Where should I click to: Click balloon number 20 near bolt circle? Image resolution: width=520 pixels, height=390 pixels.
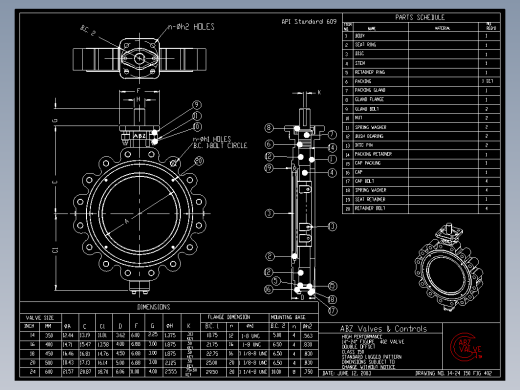pyautogui.click(x=199, y=161)
